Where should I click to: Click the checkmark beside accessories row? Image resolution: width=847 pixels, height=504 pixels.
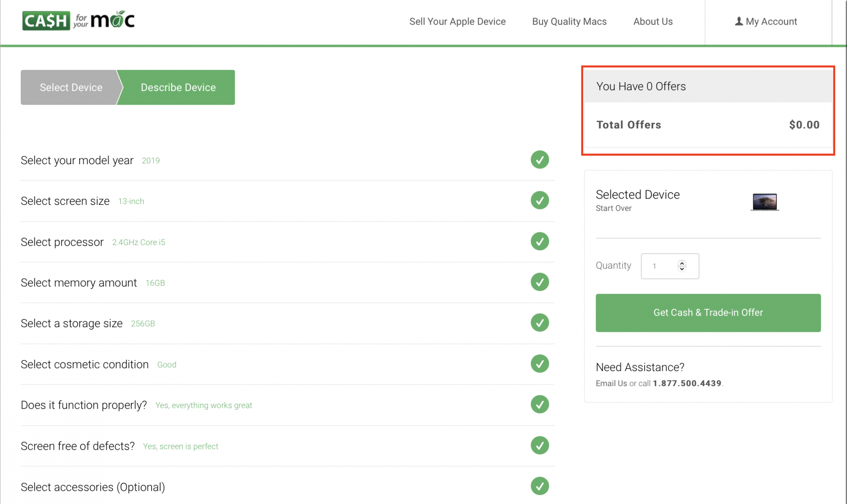(x=540, y=486)
